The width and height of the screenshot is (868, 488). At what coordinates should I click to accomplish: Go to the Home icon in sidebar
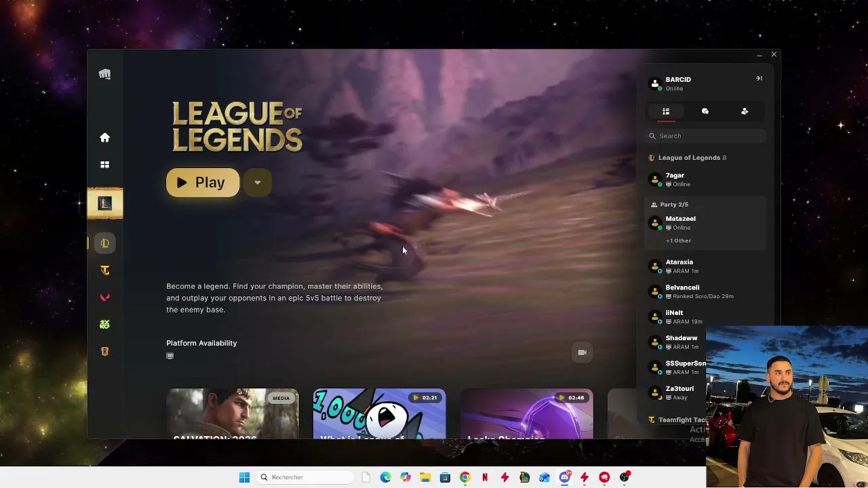point(104,138)
